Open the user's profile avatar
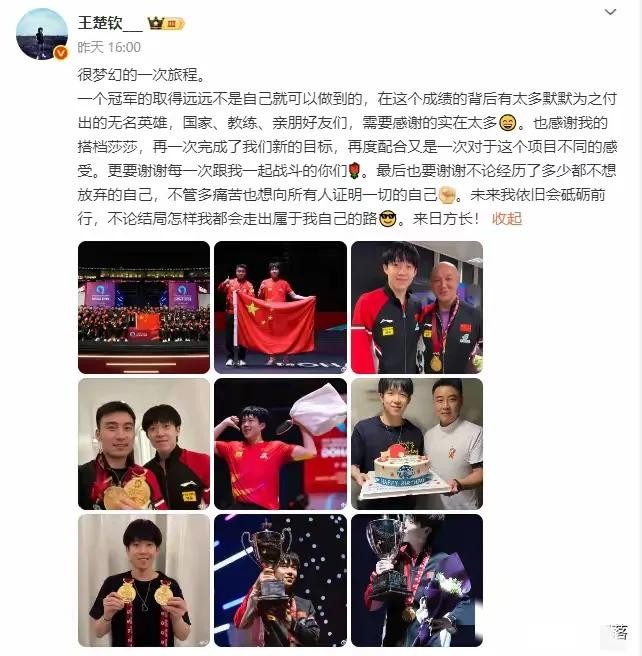Screen dimensions: 642x656 coord(41,33)
